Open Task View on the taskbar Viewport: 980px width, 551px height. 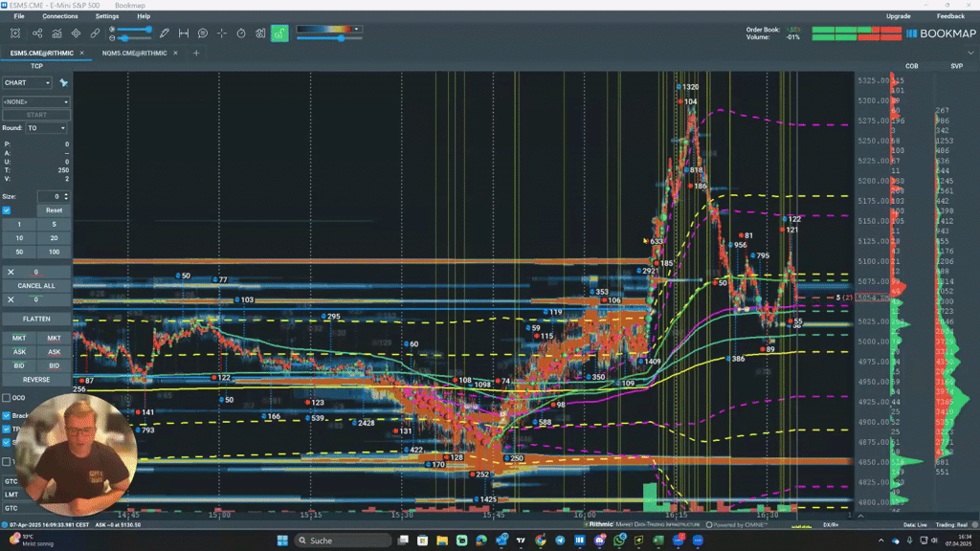pos(403,540)
